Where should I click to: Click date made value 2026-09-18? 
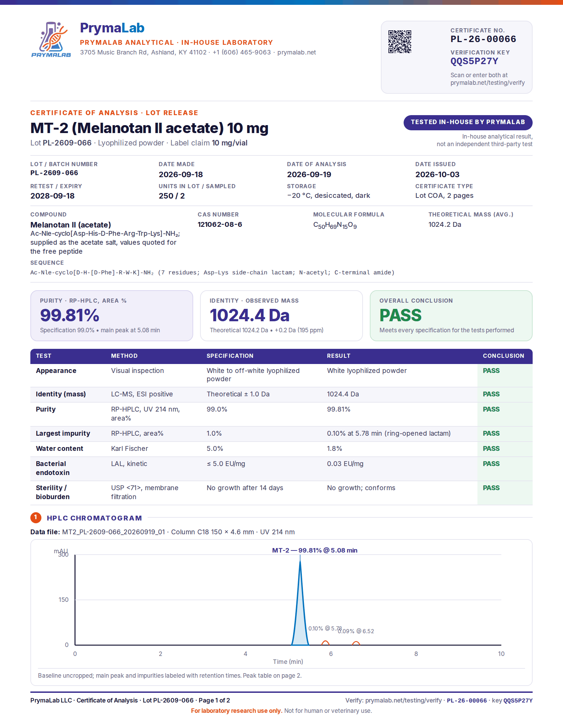pyautogui.click(x=181, y=174)
